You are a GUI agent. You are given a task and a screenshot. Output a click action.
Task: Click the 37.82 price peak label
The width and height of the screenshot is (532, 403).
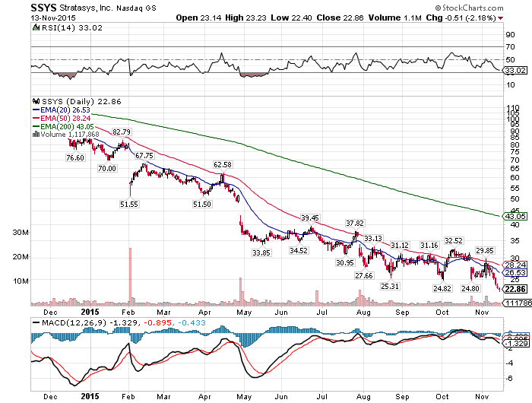point(355,223)
